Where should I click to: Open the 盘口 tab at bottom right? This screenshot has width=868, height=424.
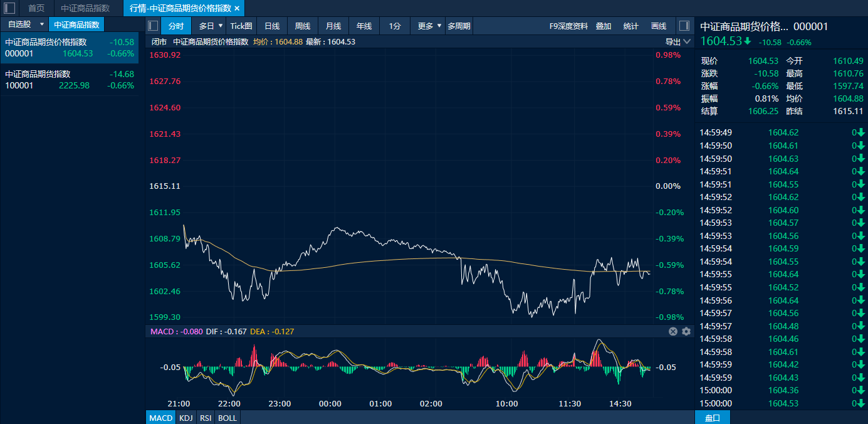tap(713, 418)
